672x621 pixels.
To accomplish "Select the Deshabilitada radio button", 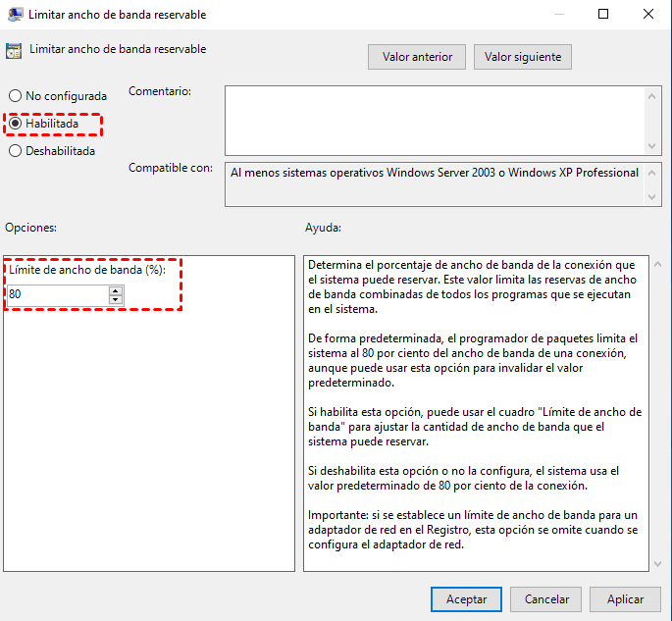I will [15, 151].
